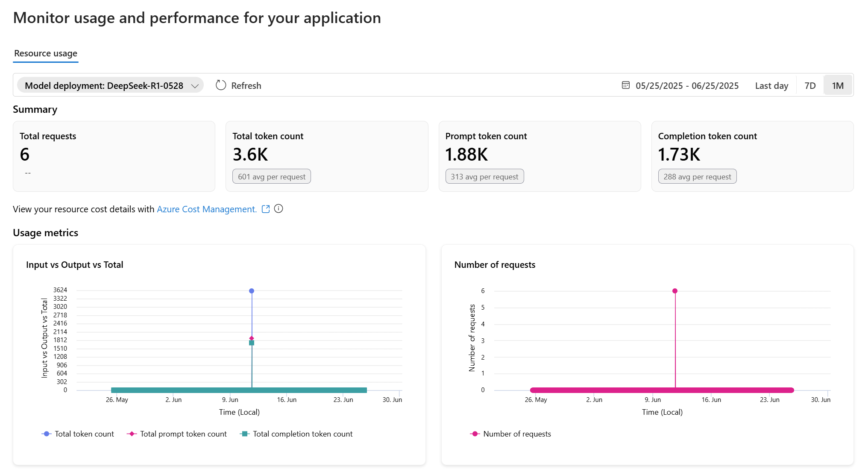Viewport: 868px width, 472px height.
Task: Click the pink diamond marker for prompt tokens
Action: pyautogui.click(x=251, y=338)
